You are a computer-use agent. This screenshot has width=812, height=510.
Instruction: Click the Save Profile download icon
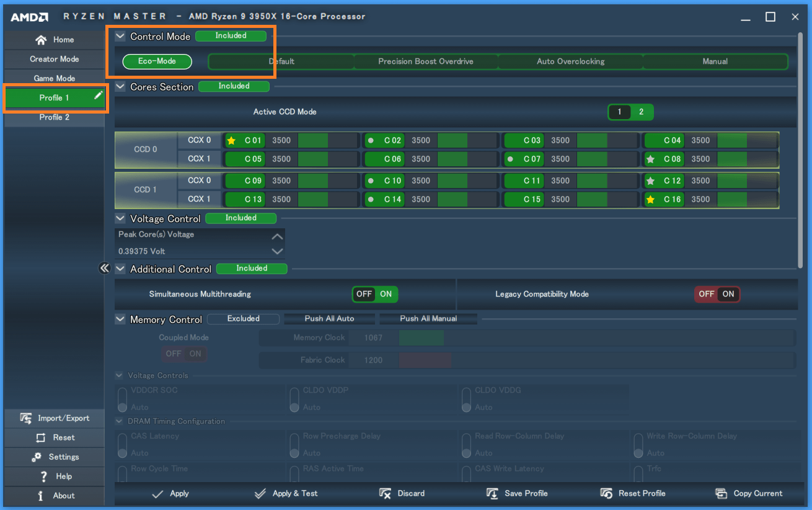click(x=492, y=494)
